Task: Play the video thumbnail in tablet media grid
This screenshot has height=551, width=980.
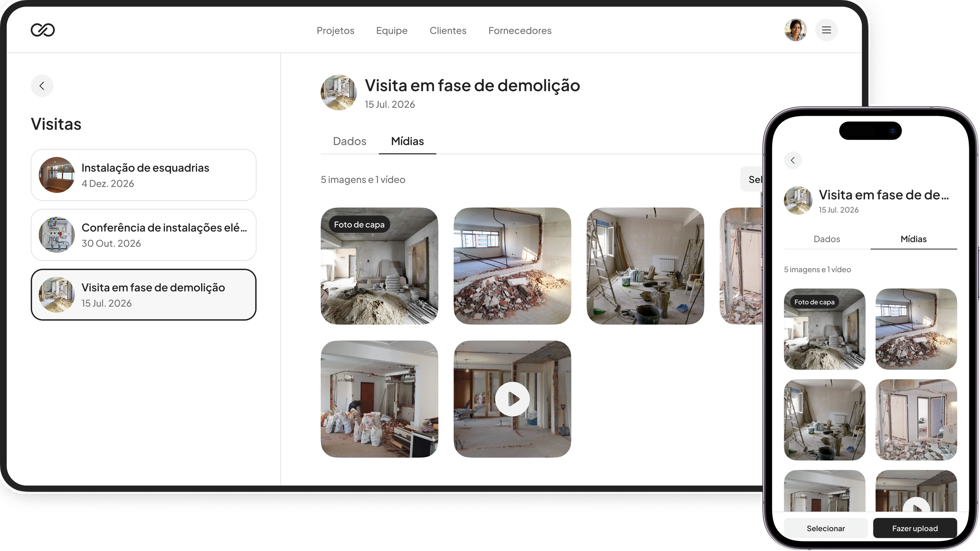Action: coord(512,399)
